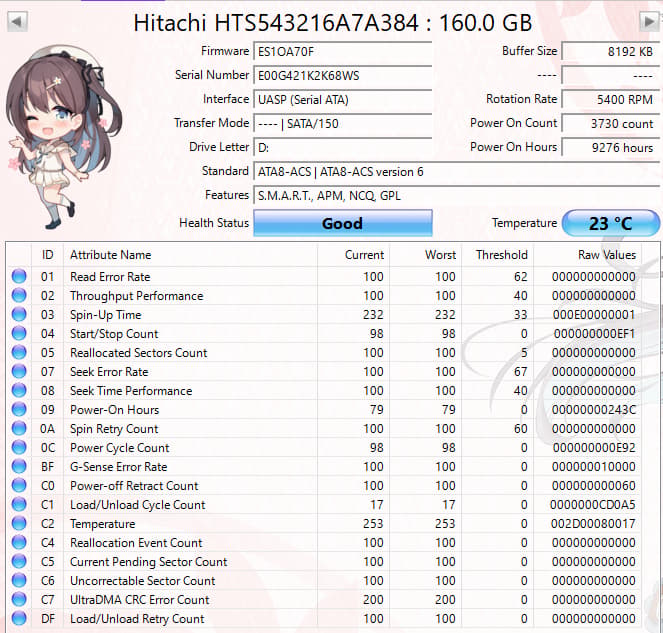663x633 pixels.
Task: Click status orb for Read Error Rate
Action: (x=19, y=276)
